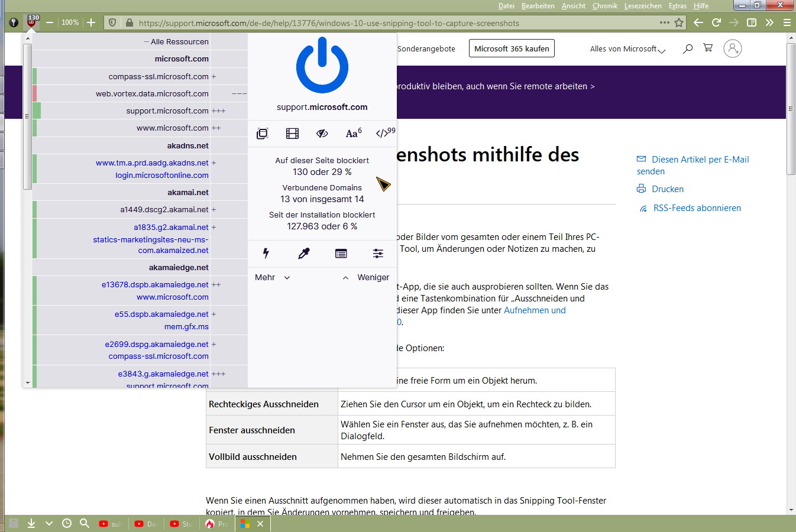Click the uBlock Origin toolbar icon
796x532 pixels.
(32, 22)
